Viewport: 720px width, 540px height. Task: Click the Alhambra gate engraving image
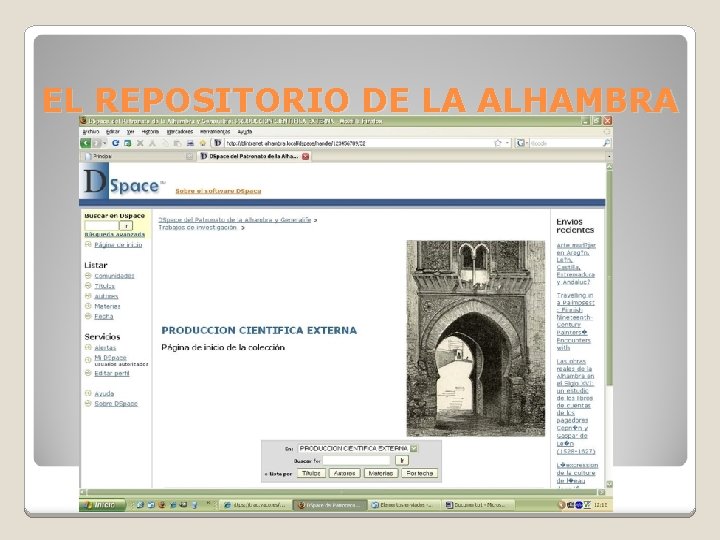pos(476,338)
